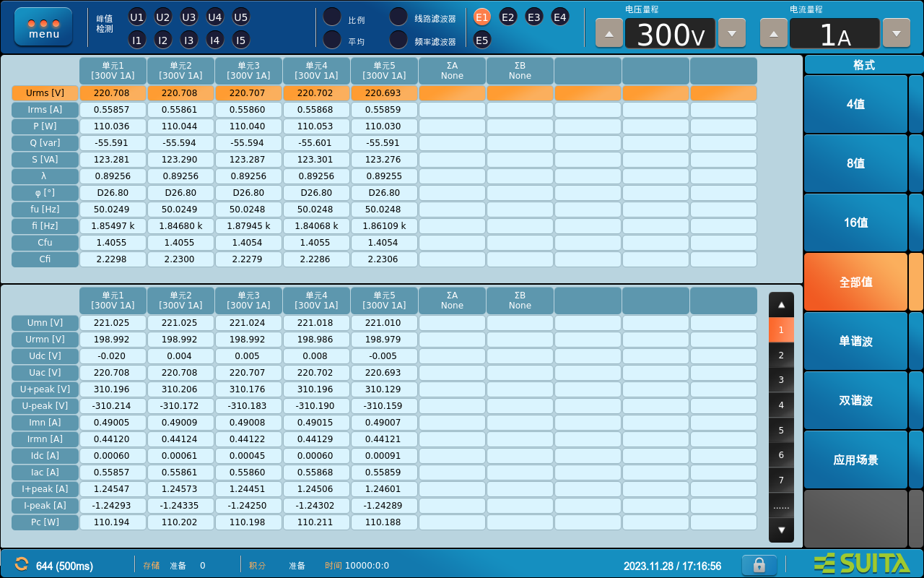Open the three-dot menu panel
Image resolution: width=924 pixels, height=578 pixels.
click(x=43, y=27)
